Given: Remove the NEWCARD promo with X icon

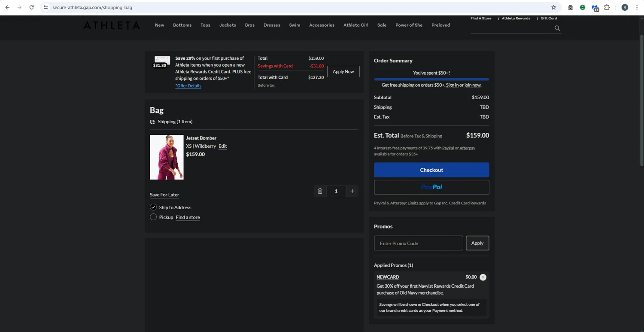Looking at the screenshot, I should tap(483, 277).
